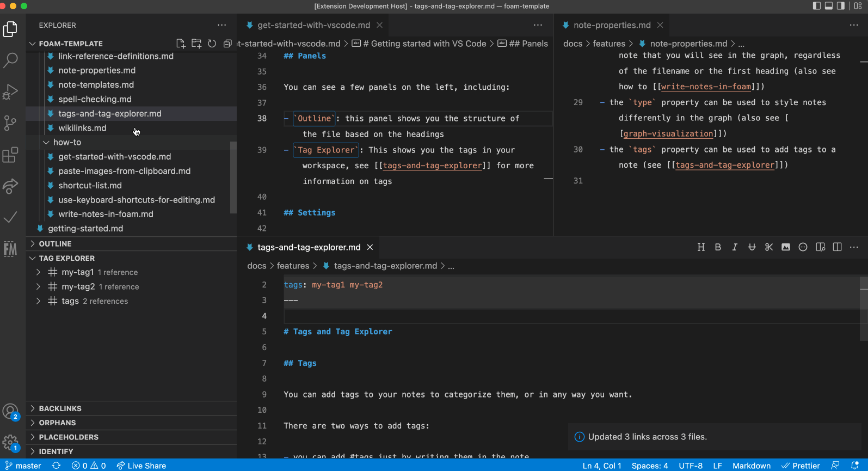The width and height of the screenshot is (868, 471).
Task: Toggle the primary side bar layout button
Action: point(816,6)
